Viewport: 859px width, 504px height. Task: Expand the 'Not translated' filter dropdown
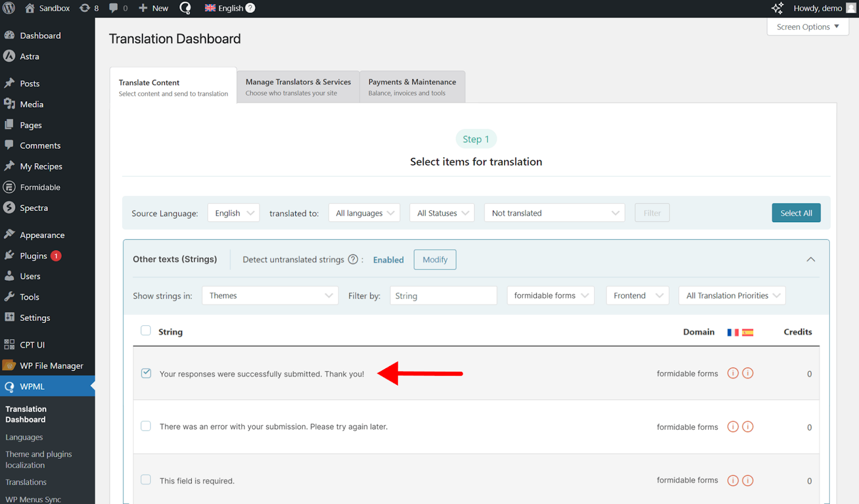pos(554,213)
